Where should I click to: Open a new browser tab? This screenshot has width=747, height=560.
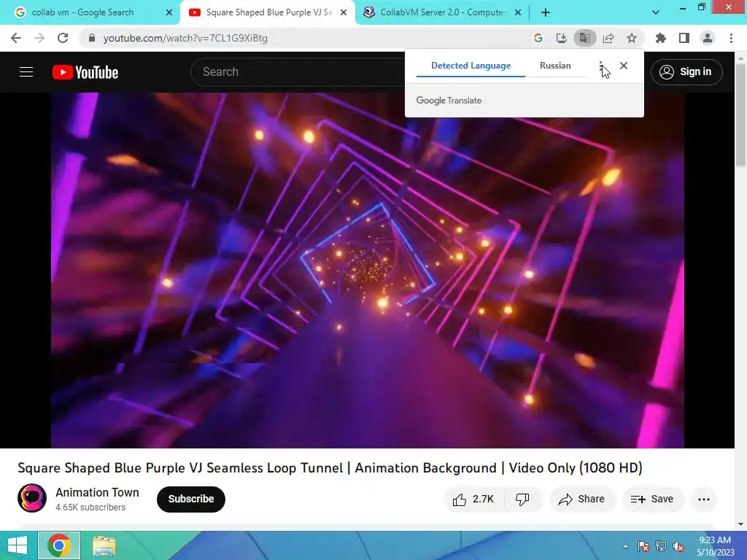546,12
